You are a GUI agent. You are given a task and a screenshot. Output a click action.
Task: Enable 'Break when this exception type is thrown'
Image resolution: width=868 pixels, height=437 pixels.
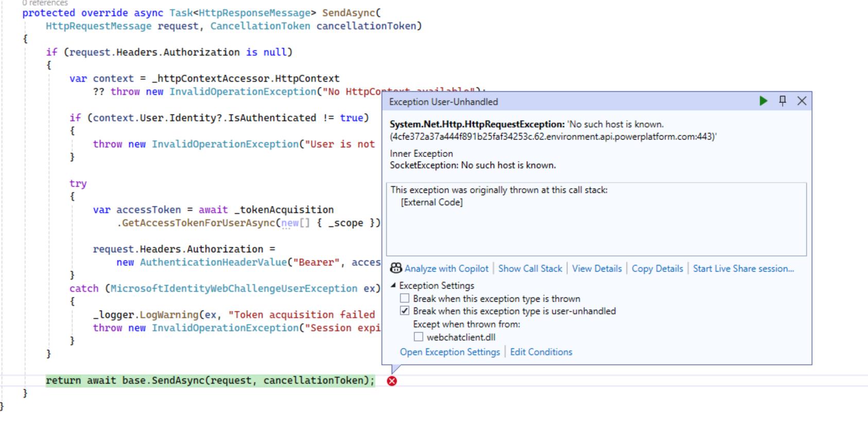(x=405, y=299)
